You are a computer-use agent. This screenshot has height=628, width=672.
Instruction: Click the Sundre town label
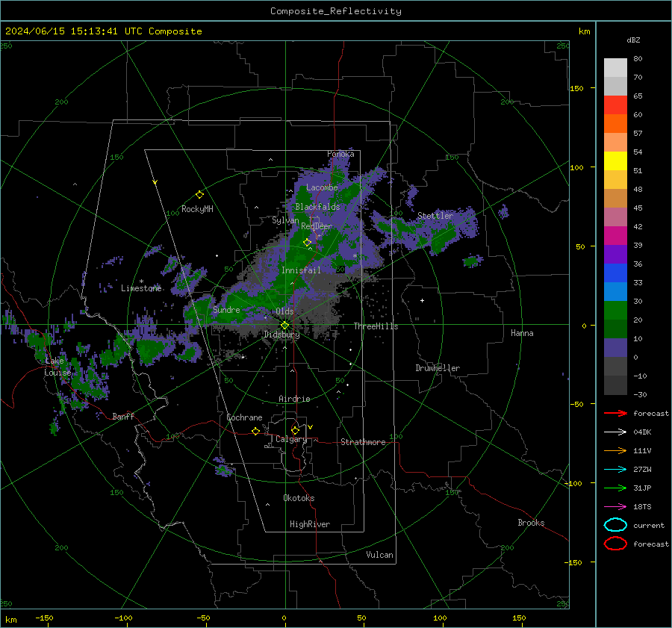tap(226, 310)
